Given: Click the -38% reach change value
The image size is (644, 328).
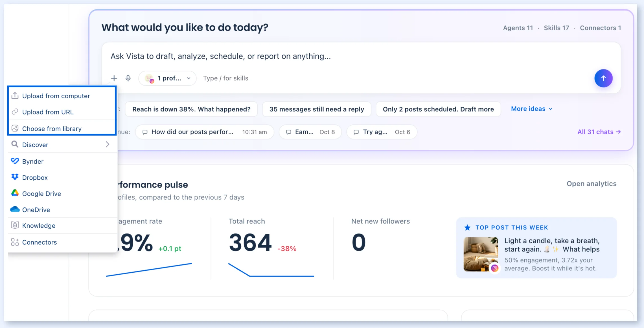Looking at the screenshot, I should tap(287, 249).
